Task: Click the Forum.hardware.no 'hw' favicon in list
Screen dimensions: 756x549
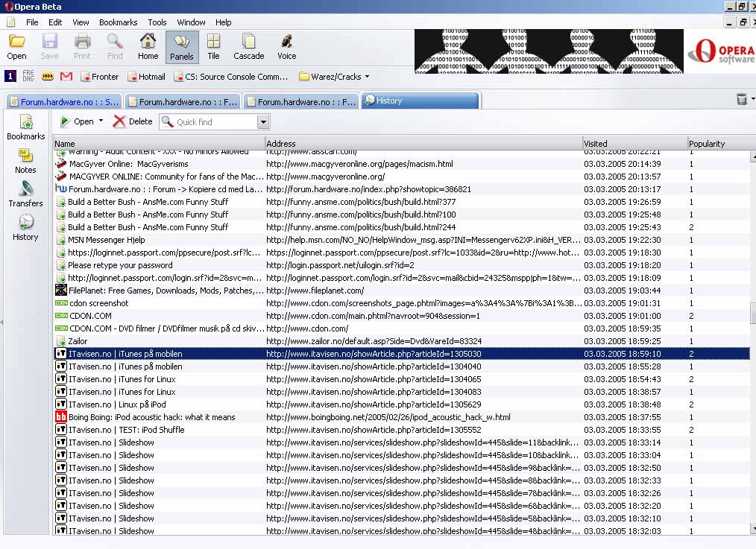Action: [60, 188]
